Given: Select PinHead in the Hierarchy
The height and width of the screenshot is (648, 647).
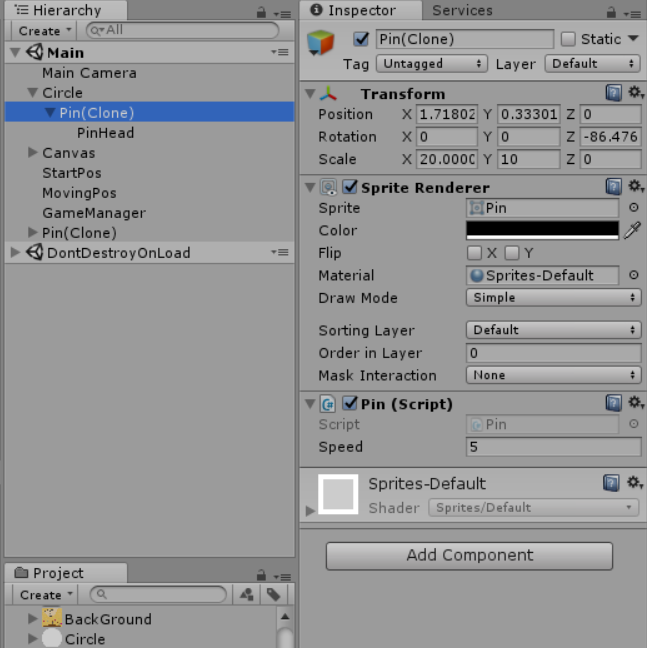Looking at the screenshot, I should (x=105, y=133).
